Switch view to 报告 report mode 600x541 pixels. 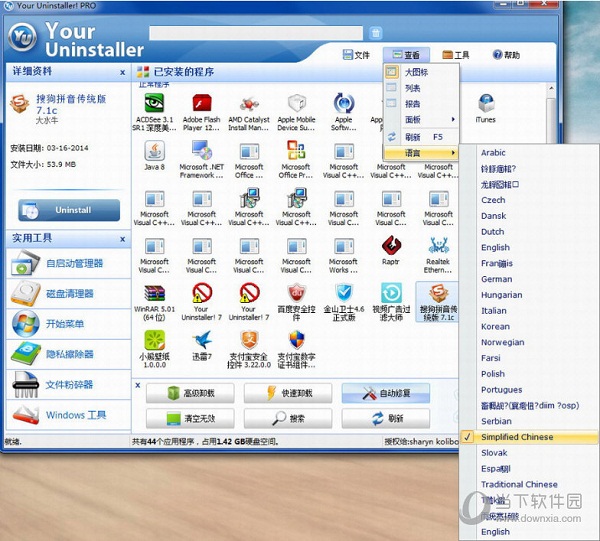pos(421,104)
